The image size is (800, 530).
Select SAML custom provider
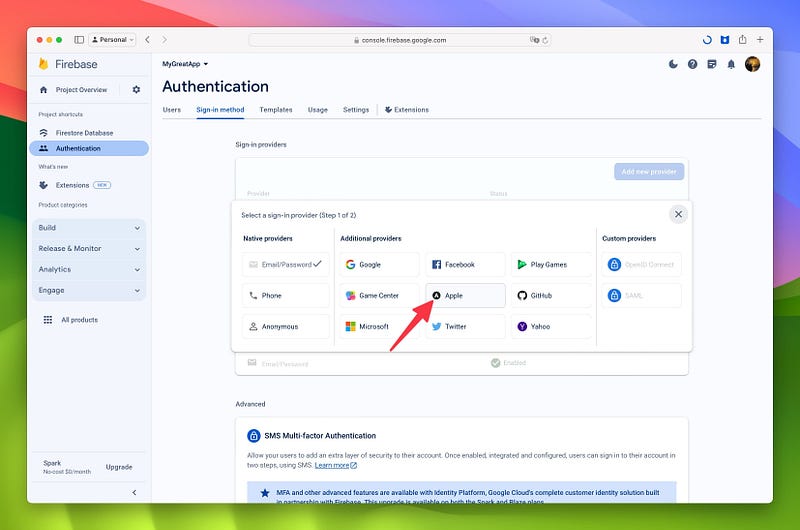pyautogui.click(x=641, y=296)
